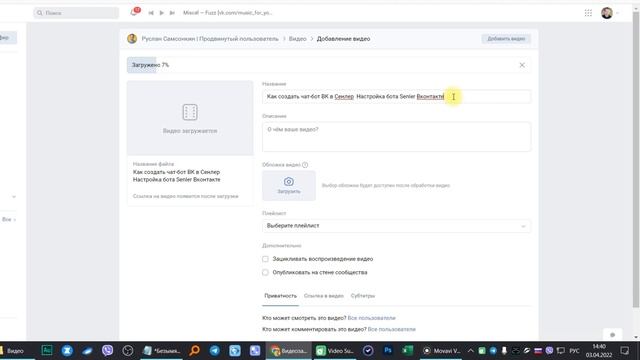Open the Windows notification center icon

pos(624,351)
